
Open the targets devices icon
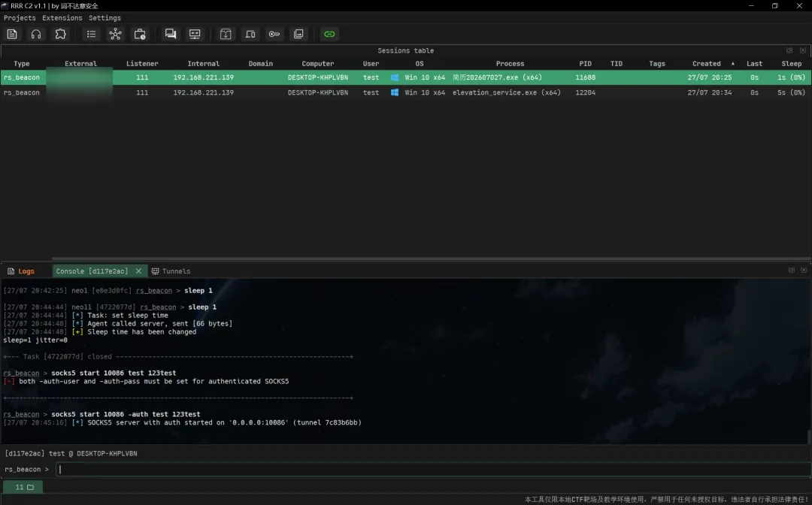[250, 34]
